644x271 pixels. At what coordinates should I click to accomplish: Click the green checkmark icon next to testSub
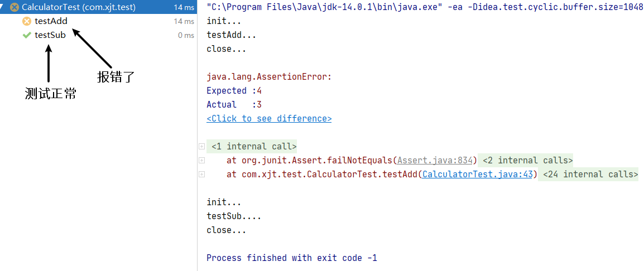coord(27,35)
